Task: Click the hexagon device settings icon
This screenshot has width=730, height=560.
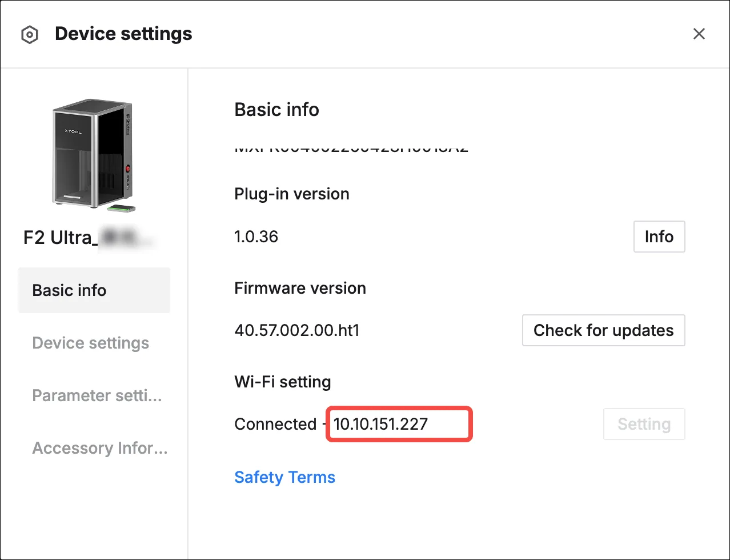Action: [x=29, y=35]
